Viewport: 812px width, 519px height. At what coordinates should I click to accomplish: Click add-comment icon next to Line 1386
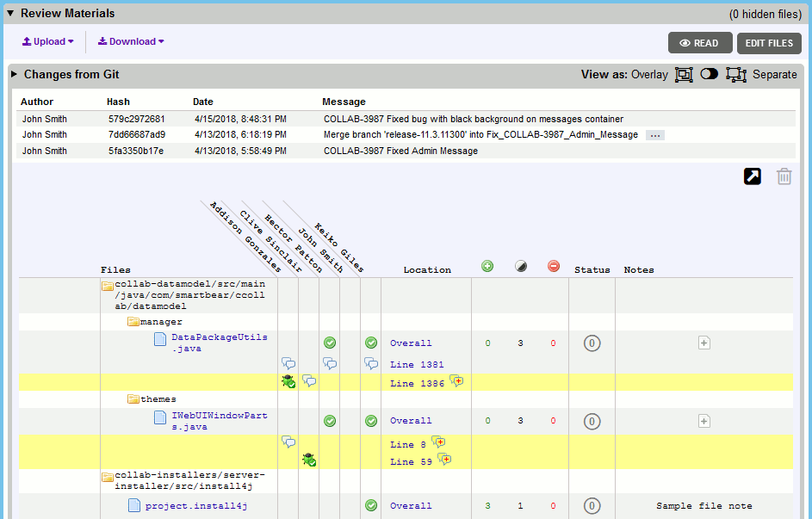pyautogui.click(x=456, y=381)
